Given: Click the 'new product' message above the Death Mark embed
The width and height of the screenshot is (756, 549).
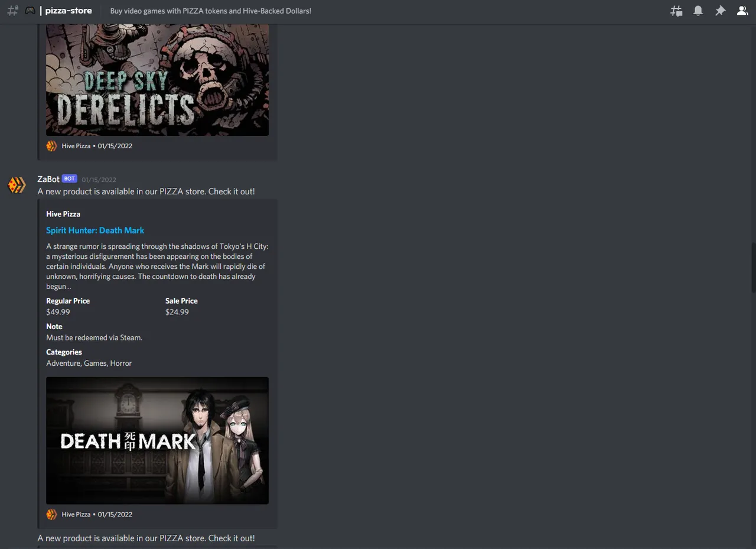Looking at the screenshot, I should point(146,191).
